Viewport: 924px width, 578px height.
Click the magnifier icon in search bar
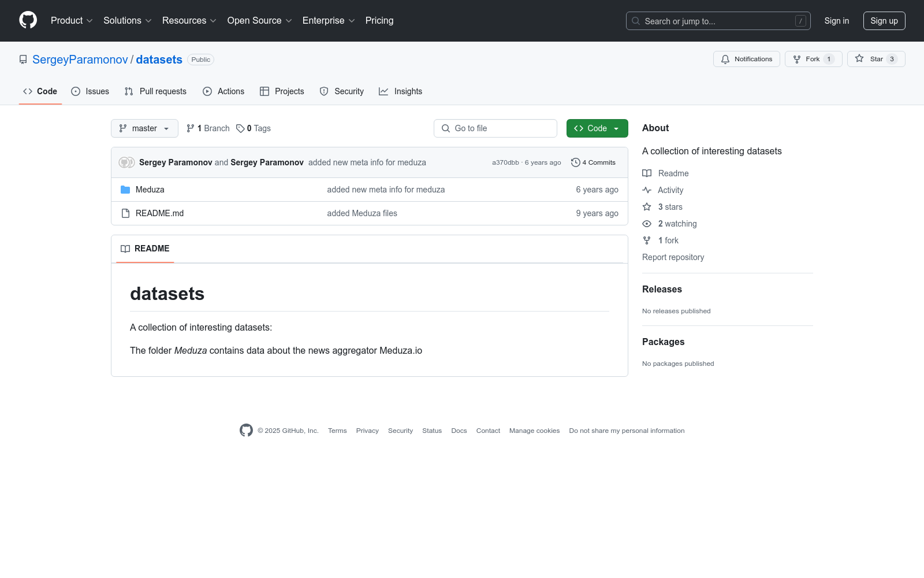pyautogui.click(x=636, y=21)
